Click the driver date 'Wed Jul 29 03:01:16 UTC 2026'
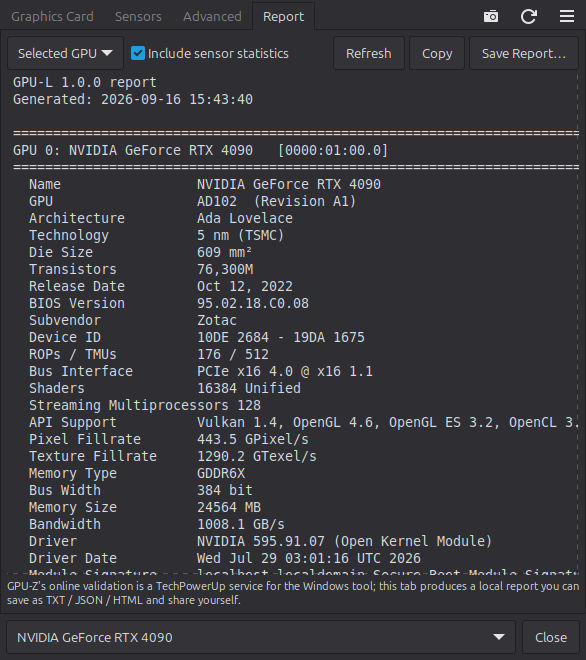 click(309, 558)
